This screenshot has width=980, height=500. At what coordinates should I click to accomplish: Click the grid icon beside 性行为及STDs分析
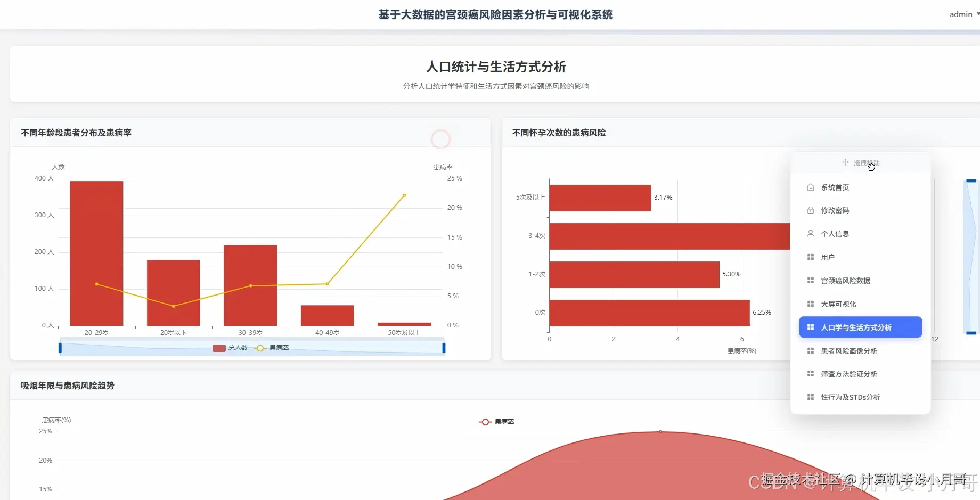810,397
